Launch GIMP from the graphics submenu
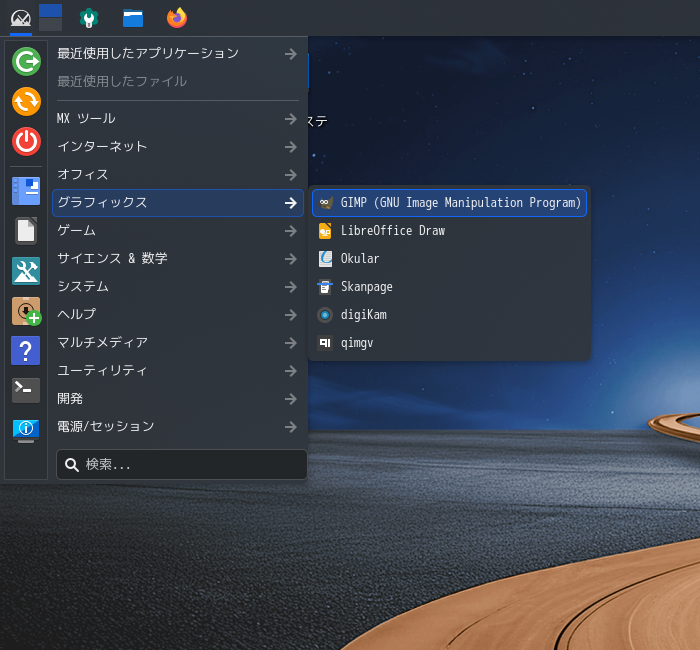 (x=449, y=203)
